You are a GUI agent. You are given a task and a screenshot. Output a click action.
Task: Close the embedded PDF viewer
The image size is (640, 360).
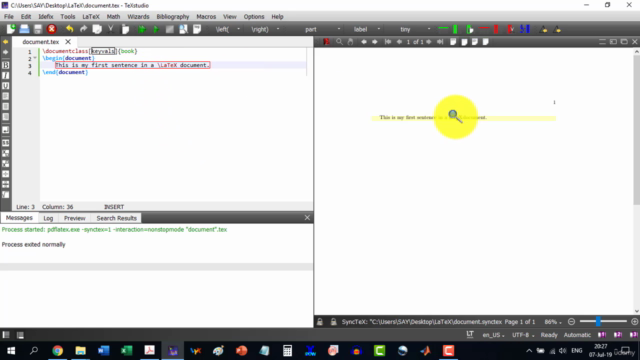point(635,42)
